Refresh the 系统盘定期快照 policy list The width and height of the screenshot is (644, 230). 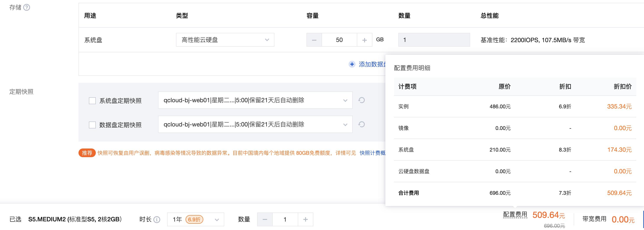pyautogui.click(x=362, y=100)
